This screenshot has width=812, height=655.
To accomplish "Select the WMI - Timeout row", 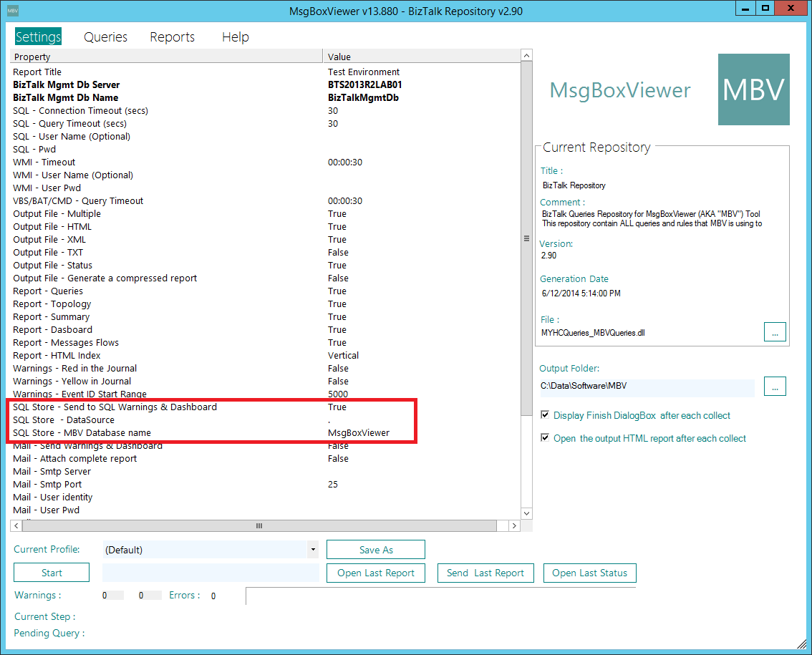I will (265, 162).
